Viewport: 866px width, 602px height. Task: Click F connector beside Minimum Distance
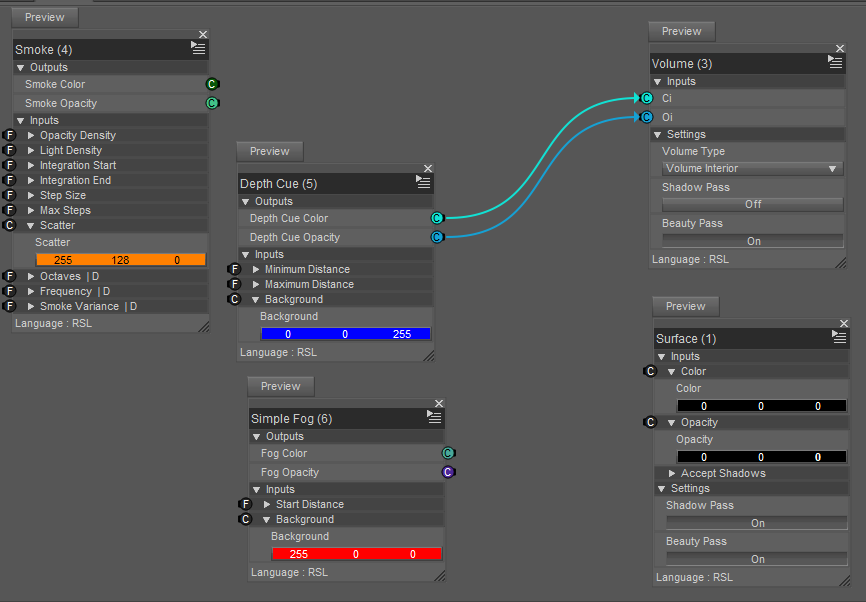click(x=234, y=269)
